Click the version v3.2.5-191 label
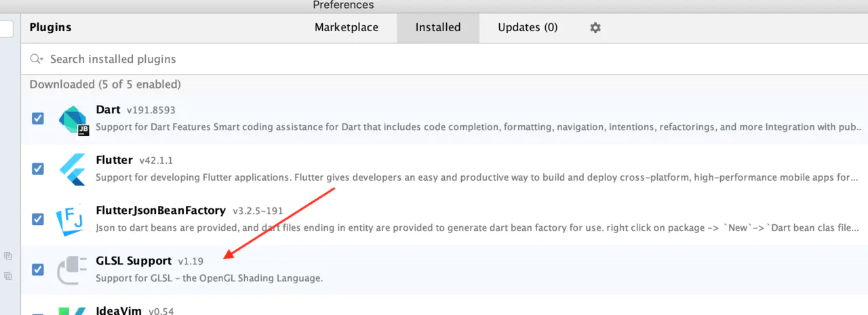 tap(258, 211)
